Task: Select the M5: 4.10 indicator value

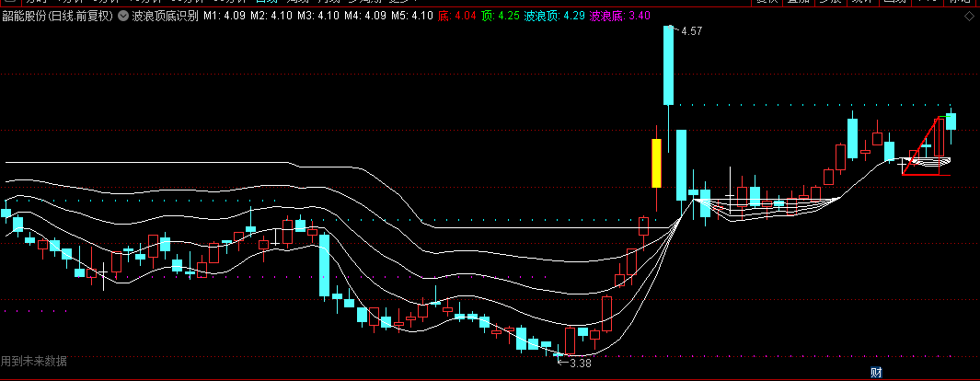Action: pyautogui.click(x=412, y=17)
